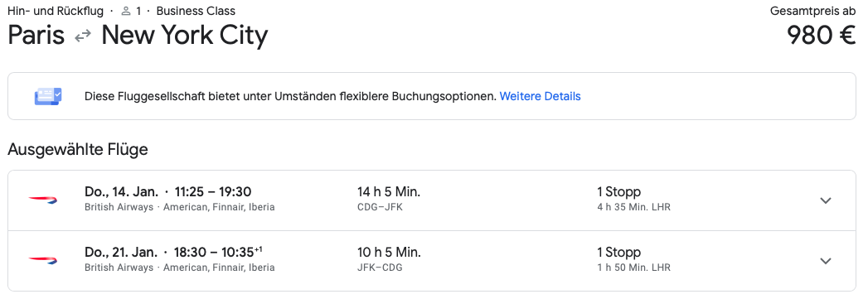Click the Business Class label
868x299 pixels.
(196, 11)
